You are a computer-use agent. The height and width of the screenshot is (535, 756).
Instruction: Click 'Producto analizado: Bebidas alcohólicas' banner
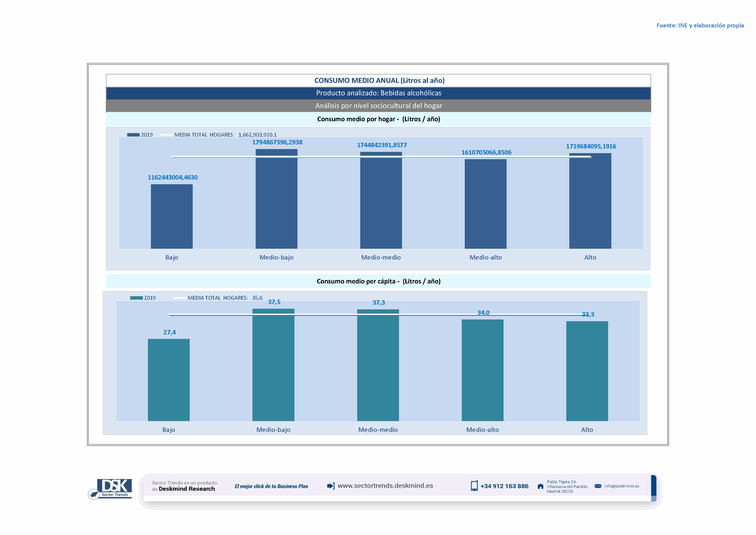pos(378,93)
